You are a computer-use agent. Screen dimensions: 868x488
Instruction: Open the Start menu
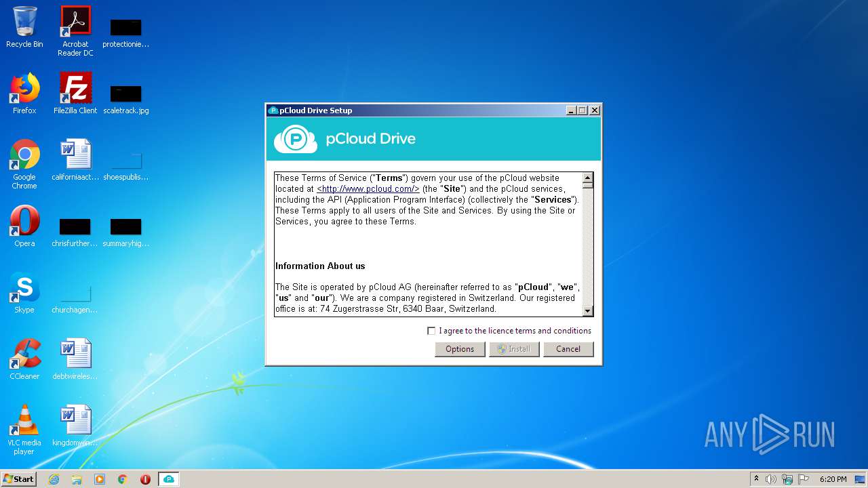19,479
